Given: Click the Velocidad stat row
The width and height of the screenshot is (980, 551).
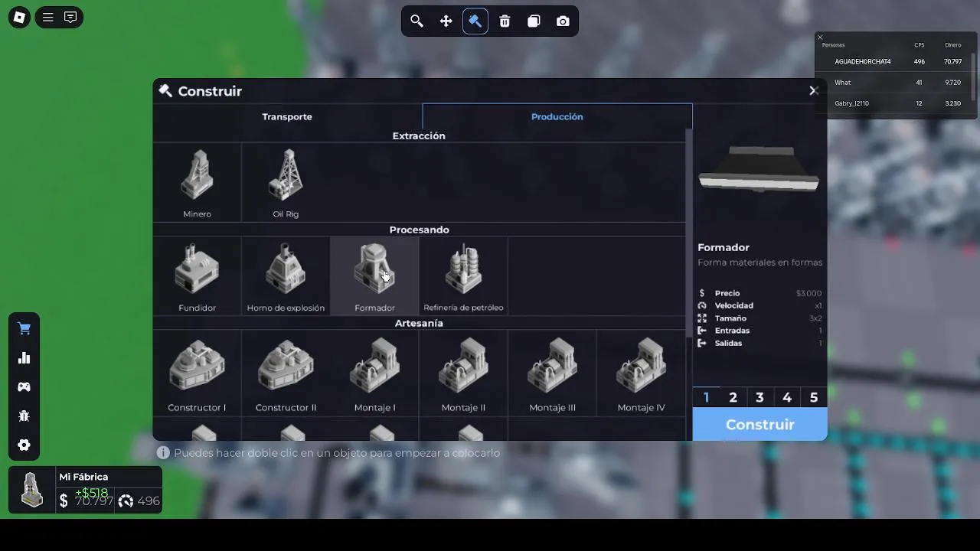Looking at the screenshot, I should tap(759, 305).
